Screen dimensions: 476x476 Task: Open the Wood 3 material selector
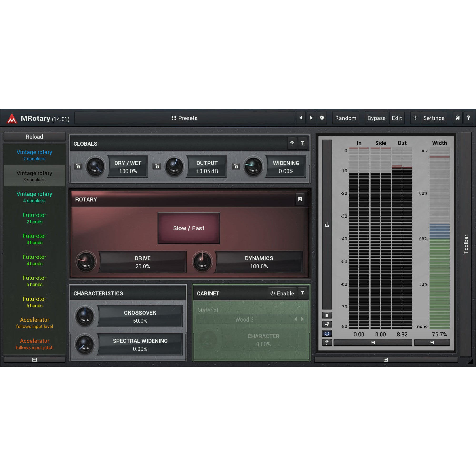coord(244,320)
